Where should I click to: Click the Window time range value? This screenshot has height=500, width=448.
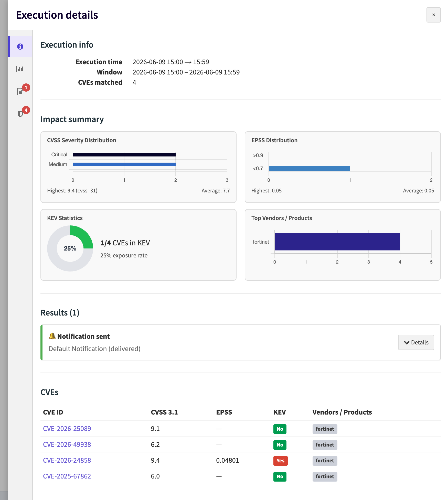click(x=186, y=72)
